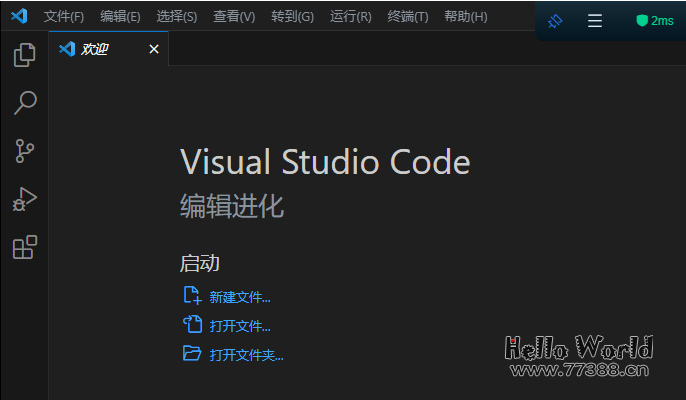
Task: Open the Extensions view icon
Action: pyautogui.click(x=25, y=247)
